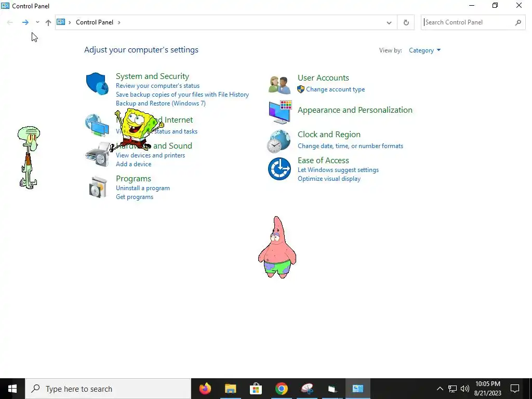Click View devices and printers
The image size is (532, 399).
click(x=150, y=155)
